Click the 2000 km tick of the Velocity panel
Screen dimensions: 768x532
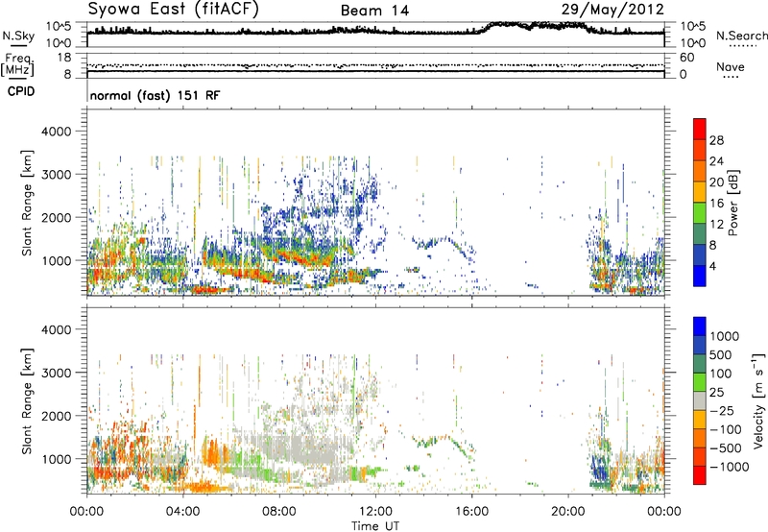pos(56,416)
